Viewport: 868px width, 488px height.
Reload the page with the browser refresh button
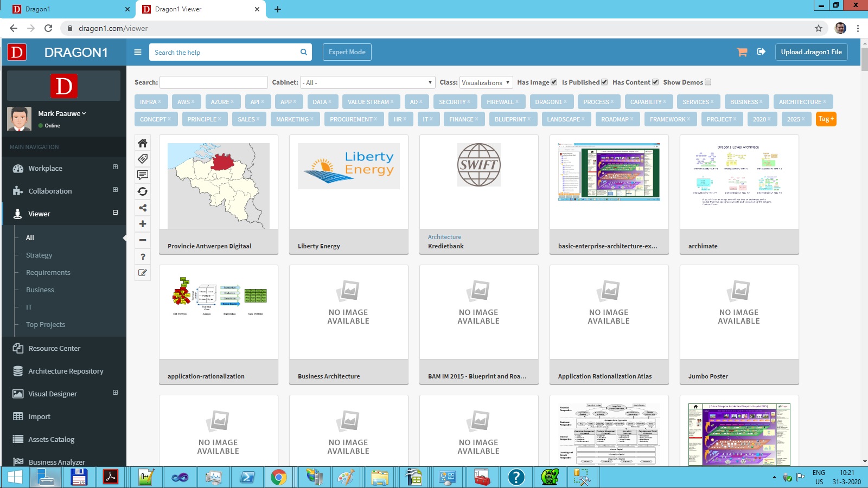coord(48,28)
